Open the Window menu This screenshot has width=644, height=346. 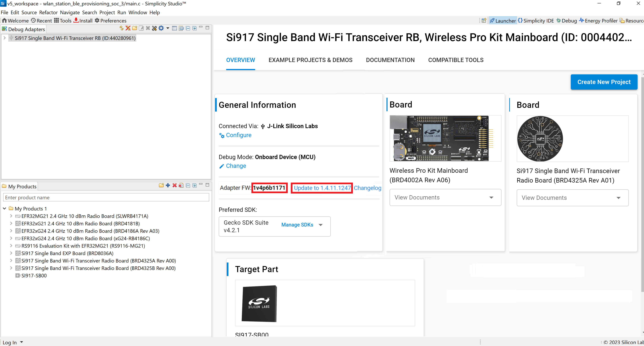pos(137,12)
